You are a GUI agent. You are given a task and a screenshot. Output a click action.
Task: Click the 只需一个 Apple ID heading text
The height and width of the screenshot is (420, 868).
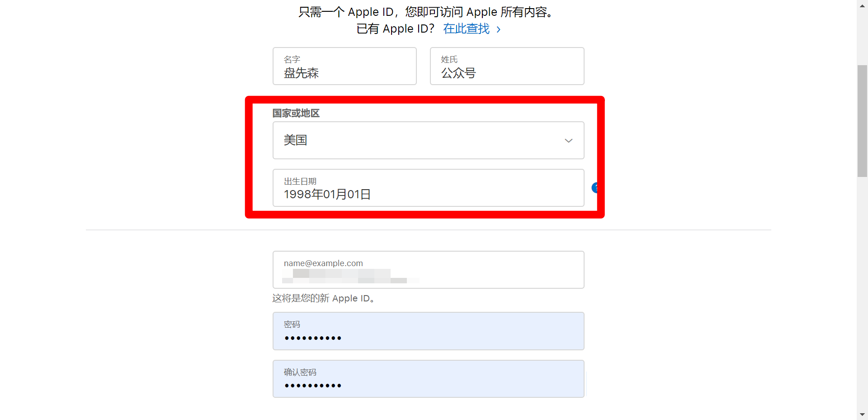click(x=427, y=12)
